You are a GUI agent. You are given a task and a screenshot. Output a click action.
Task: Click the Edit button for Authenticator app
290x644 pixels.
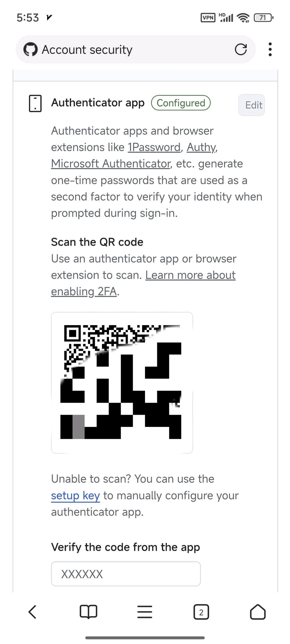coord(251,105)
